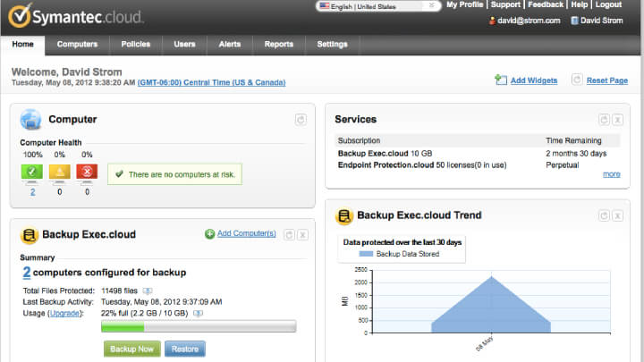Open the Alerts tab
This screenshot has width=644, height=362.
230,45
